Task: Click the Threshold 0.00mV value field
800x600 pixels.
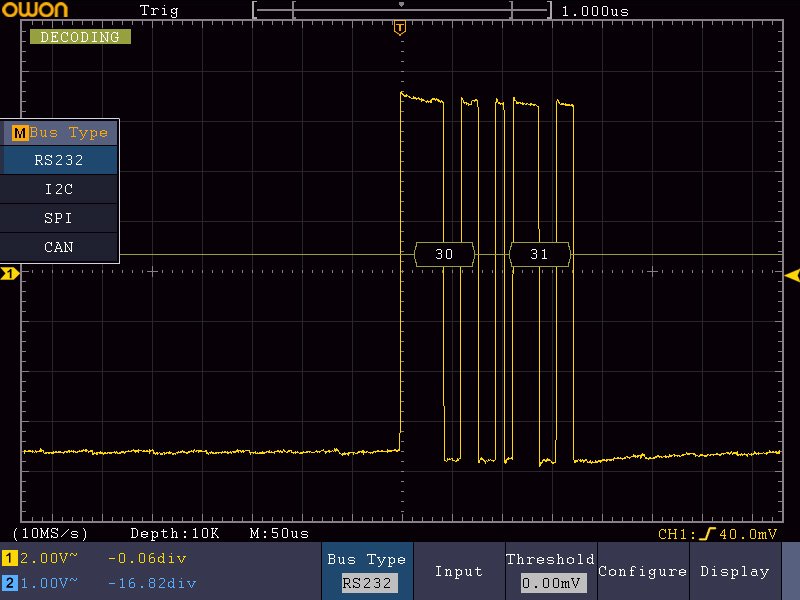Action: (550, 583)
